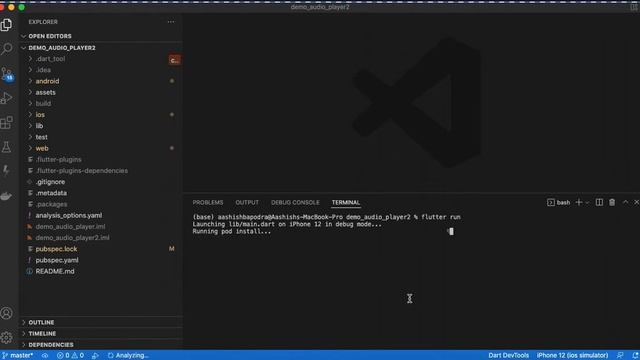Screen dimensions: 640x360
Task: Expand the ios folder
Action: pyautogui.click(x=101, y=115)
